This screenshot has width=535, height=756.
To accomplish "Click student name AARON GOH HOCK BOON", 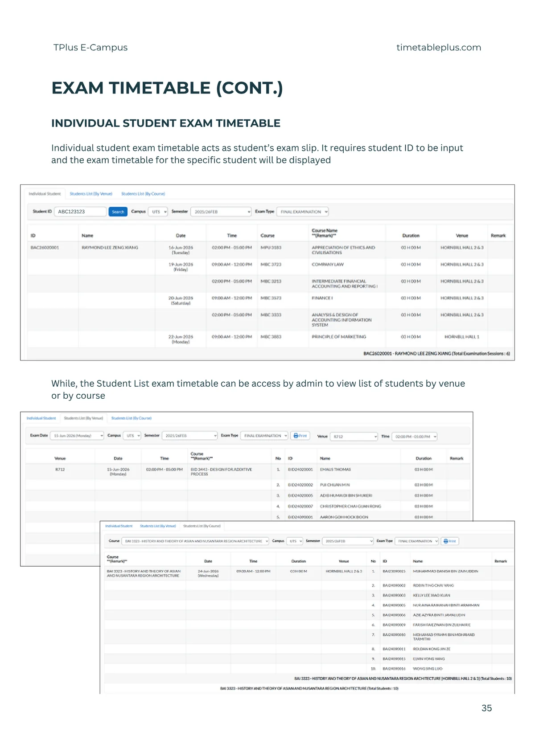I will coord(344,517).
